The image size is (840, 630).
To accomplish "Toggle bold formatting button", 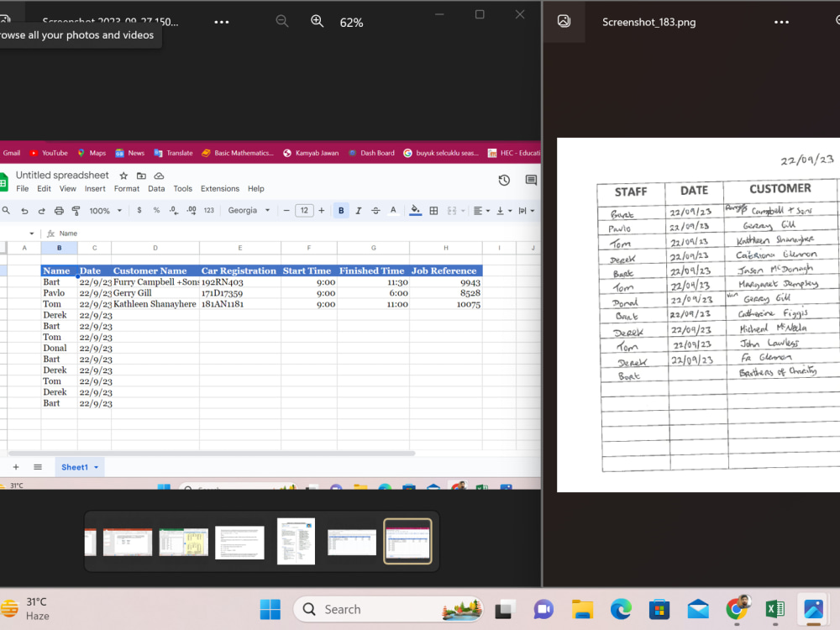I will pyautogui.click(x=341, y=211).
